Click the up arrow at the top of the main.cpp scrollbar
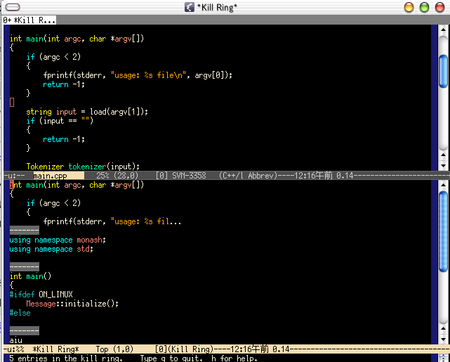 click(x=443, y=29)
